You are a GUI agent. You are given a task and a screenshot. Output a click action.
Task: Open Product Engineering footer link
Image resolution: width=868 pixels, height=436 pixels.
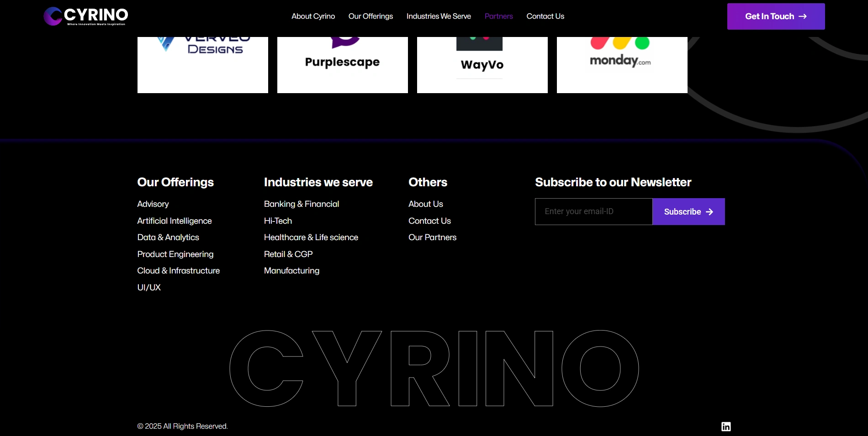tap(175, 254)
